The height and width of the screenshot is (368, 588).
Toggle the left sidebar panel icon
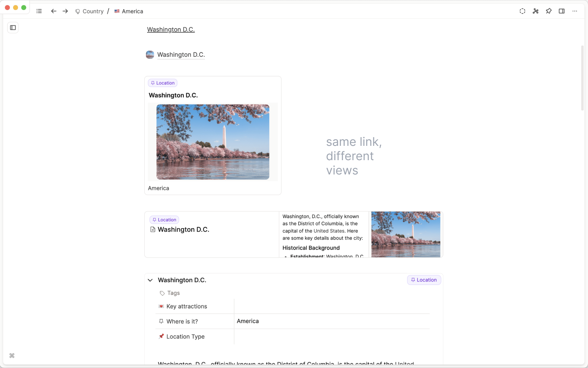tap(13, 27)
